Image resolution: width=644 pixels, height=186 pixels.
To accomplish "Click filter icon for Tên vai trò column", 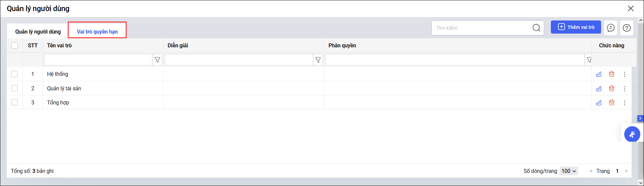I will click(157, 60).
